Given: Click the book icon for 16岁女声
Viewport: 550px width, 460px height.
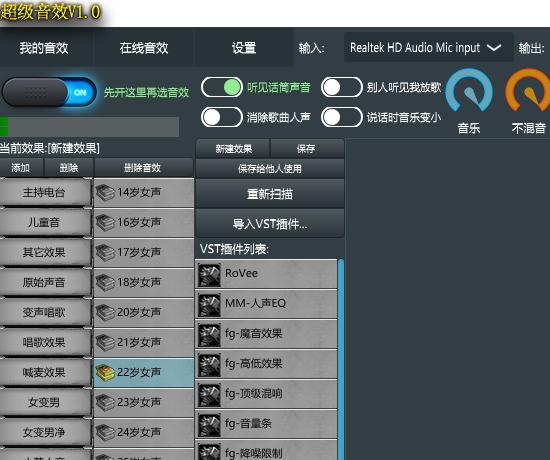Looking at the screenshot, I should coord(105,222).
